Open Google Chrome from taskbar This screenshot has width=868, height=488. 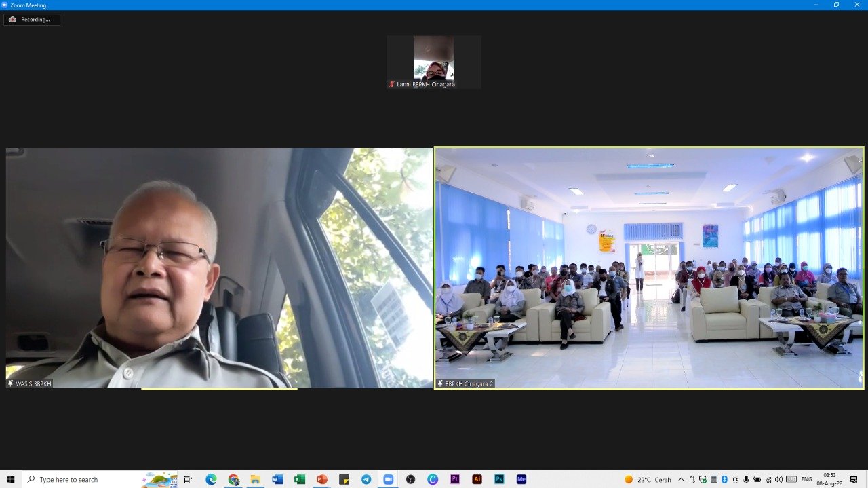point(233,479)
